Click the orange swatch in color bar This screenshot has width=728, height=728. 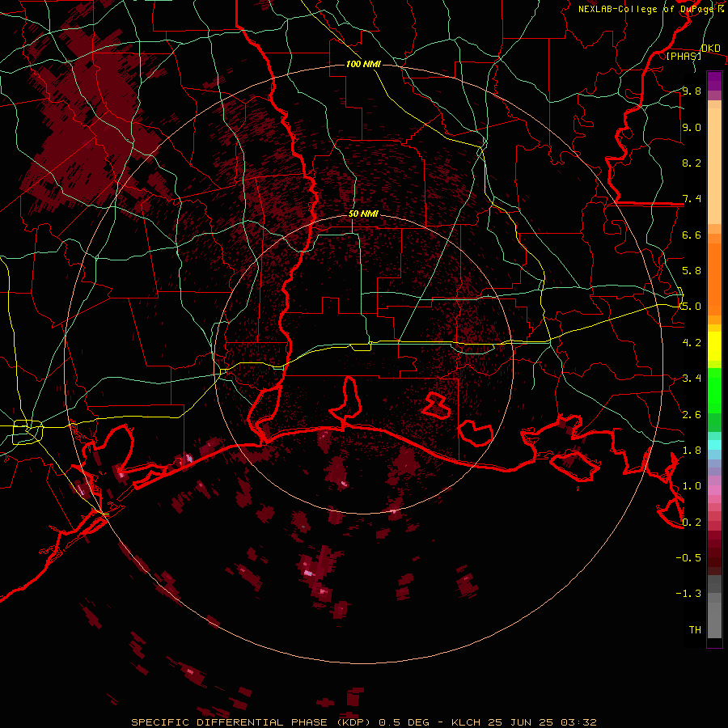(x=714, y=278)
